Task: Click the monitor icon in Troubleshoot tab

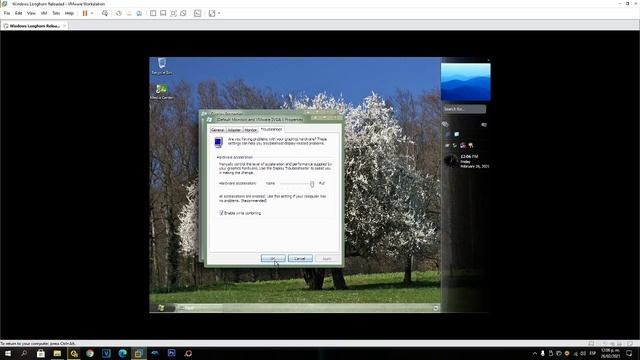Action: tap(218, 142)
